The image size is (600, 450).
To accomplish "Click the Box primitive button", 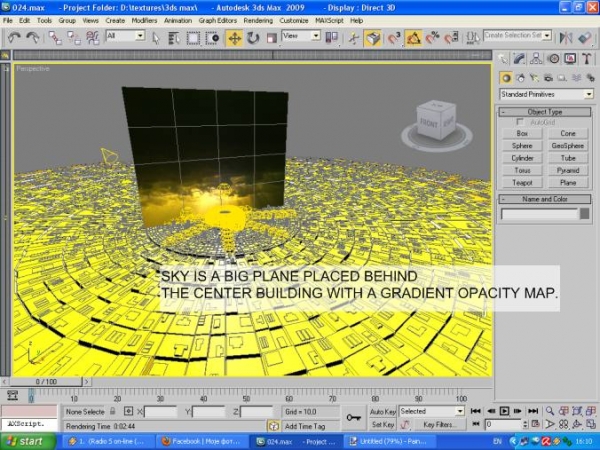I will tap(522, 134).
